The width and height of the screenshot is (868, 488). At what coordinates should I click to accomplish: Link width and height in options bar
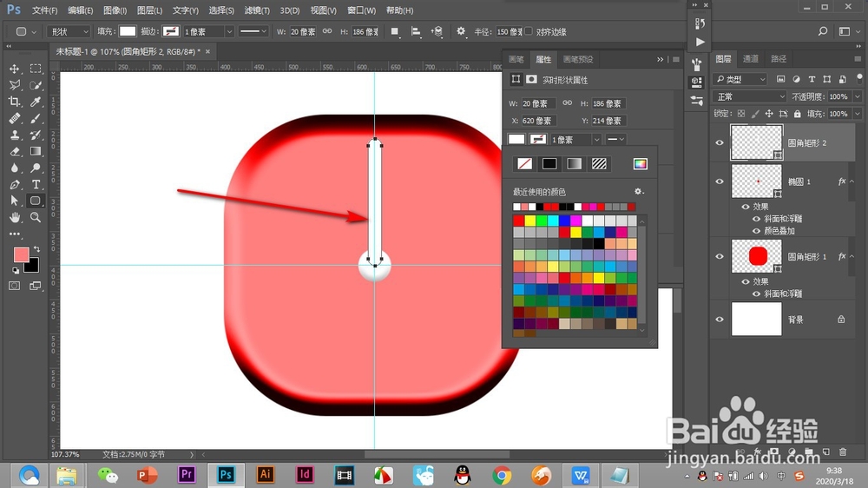click(x=327, y=31)
